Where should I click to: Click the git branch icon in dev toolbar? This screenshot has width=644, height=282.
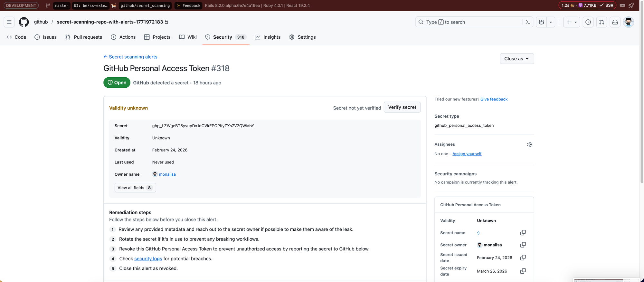click(48, 5)
